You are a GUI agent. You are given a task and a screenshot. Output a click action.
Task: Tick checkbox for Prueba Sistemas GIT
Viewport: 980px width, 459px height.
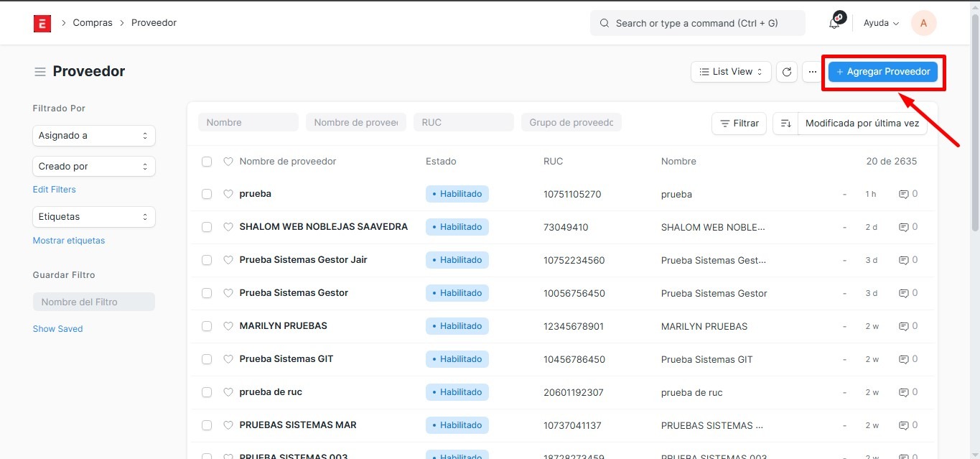pyautogui.click(x=207, y=359)
